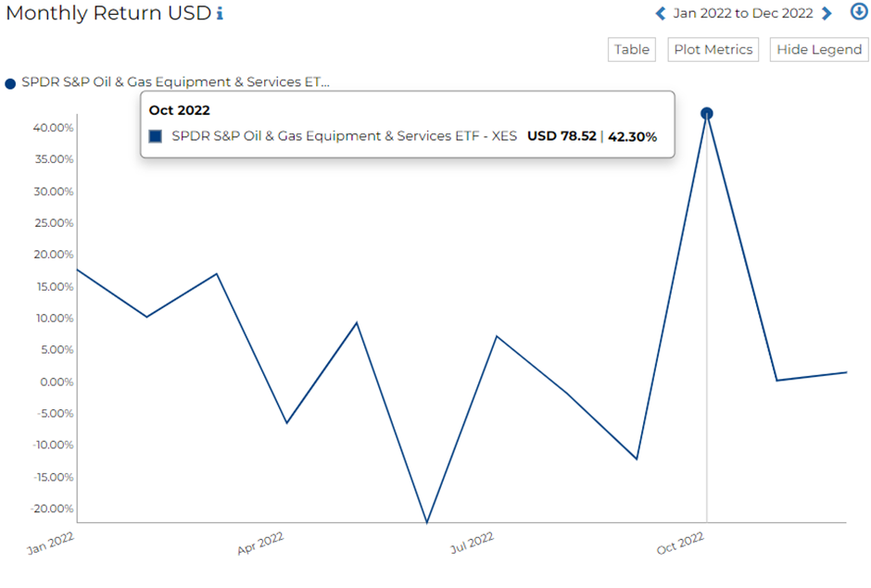Click the Oct 2022 tooltip heading
Image resolution: width=871 pixels, height=588 pixels.
point(180,110)
